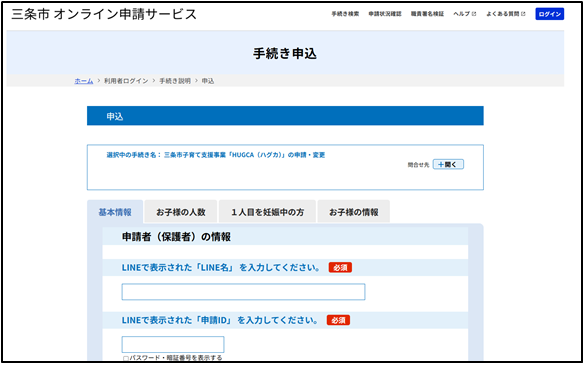Click the 申請者(保護者)の情報 heading

pyautogui.click(x=176, y=237)
